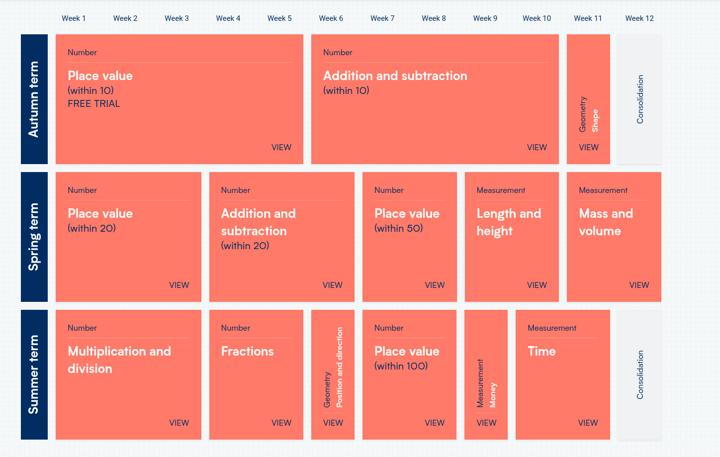Click the Autumn term label
The width and height of the screenshot is (720, 457).
[x=34, y=99]
